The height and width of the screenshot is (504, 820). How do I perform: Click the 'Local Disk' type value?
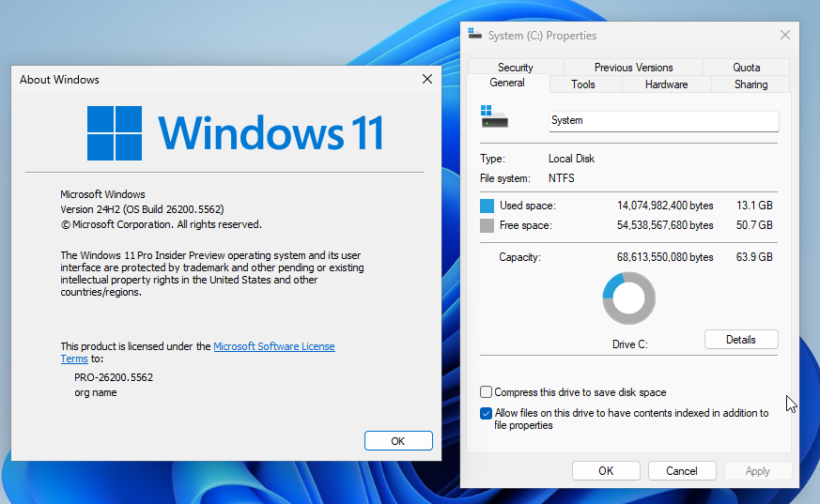tap(571, 159)
